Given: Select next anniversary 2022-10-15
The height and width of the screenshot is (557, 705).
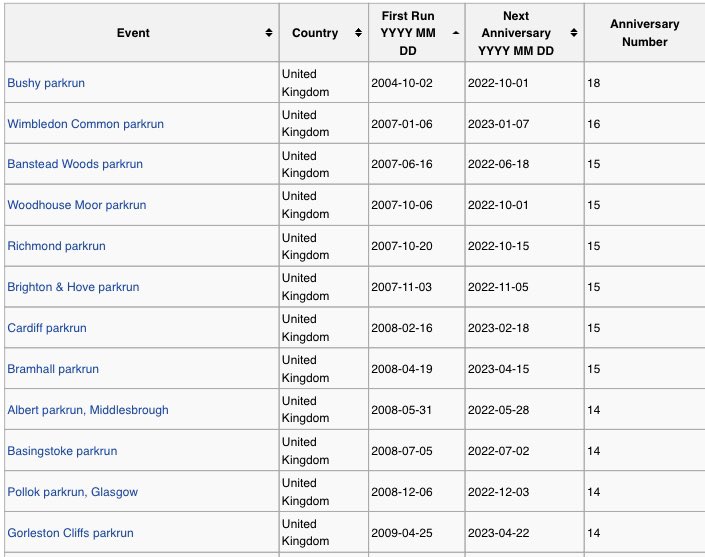Looking at the screenshot, I should [498, 246].
